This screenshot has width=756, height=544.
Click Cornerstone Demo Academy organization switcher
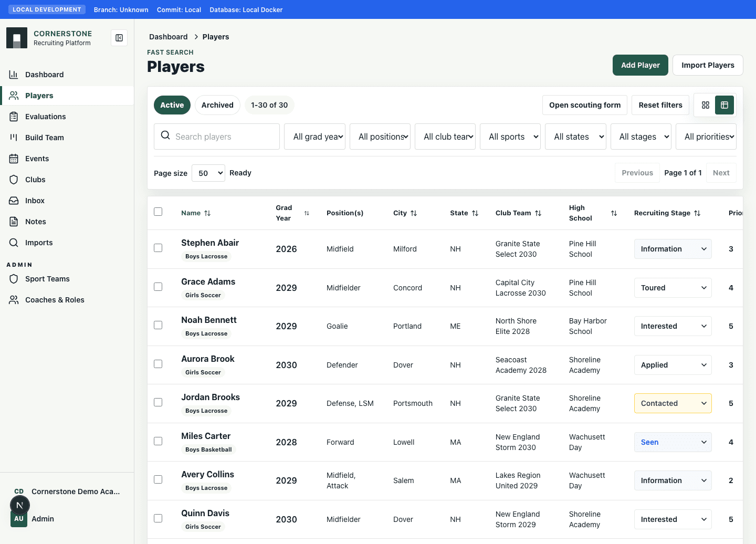(67, 491)
